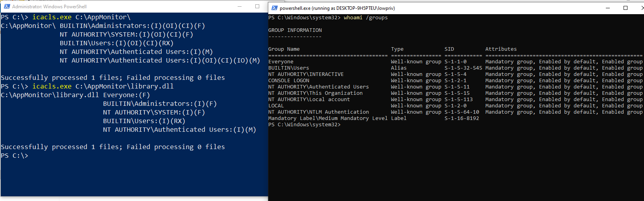Maximize the lowpriv powershell.exe window
This screenshot has width=644, height=201.
click(626, 8)
